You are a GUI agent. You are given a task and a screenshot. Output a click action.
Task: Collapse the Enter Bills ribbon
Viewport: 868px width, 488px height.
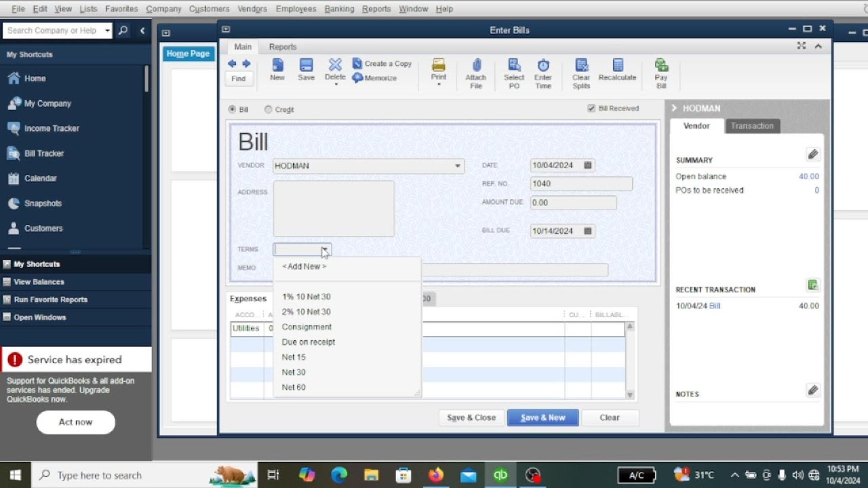pos(818,46)
